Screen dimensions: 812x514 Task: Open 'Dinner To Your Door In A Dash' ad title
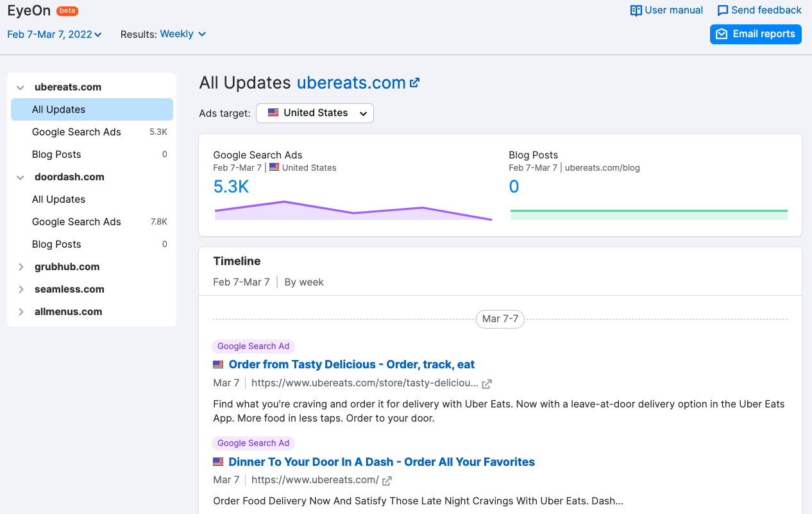tap(382, 462)
